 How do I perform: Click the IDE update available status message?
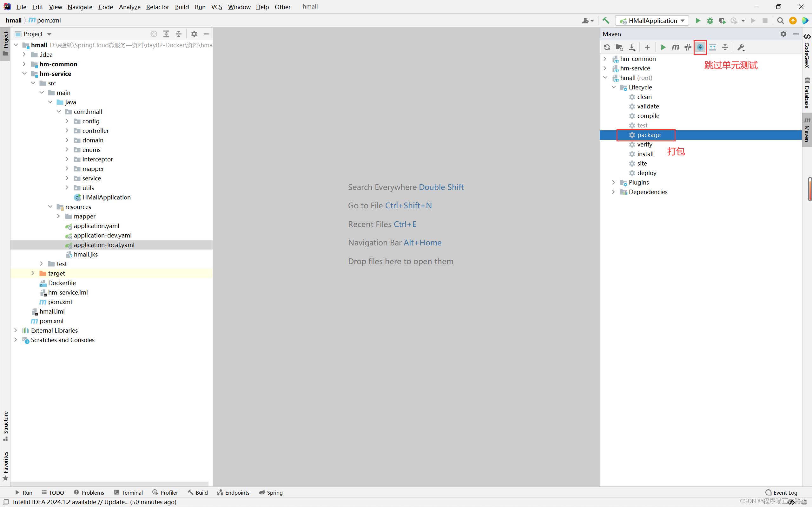(95, 502)
